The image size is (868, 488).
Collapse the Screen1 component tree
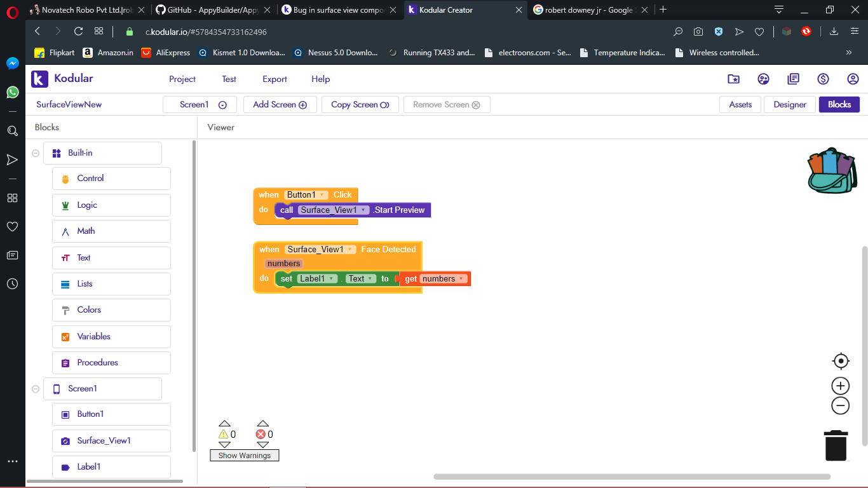pyautogui.click(x=36, y=389)
